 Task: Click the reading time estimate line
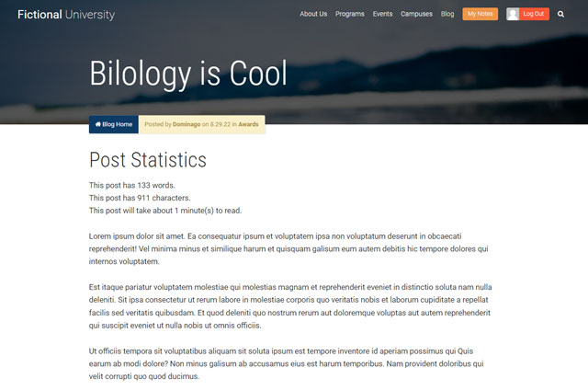point(165,211)
